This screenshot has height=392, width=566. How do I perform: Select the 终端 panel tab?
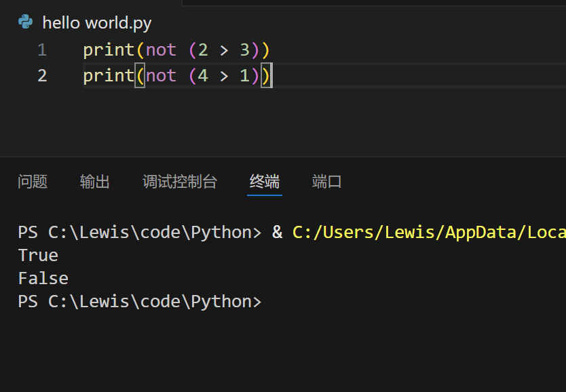pyautogui.click(x=265, y=182)
